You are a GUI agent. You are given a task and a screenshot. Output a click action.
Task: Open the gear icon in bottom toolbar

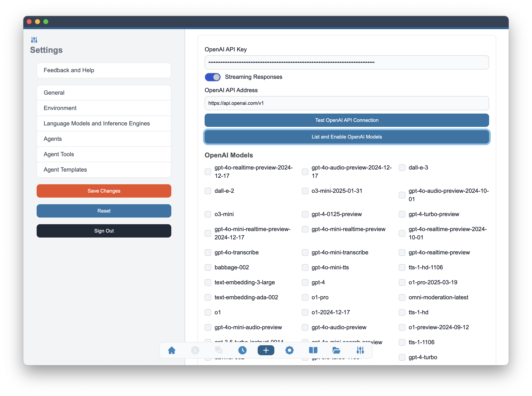pos(289,350)
